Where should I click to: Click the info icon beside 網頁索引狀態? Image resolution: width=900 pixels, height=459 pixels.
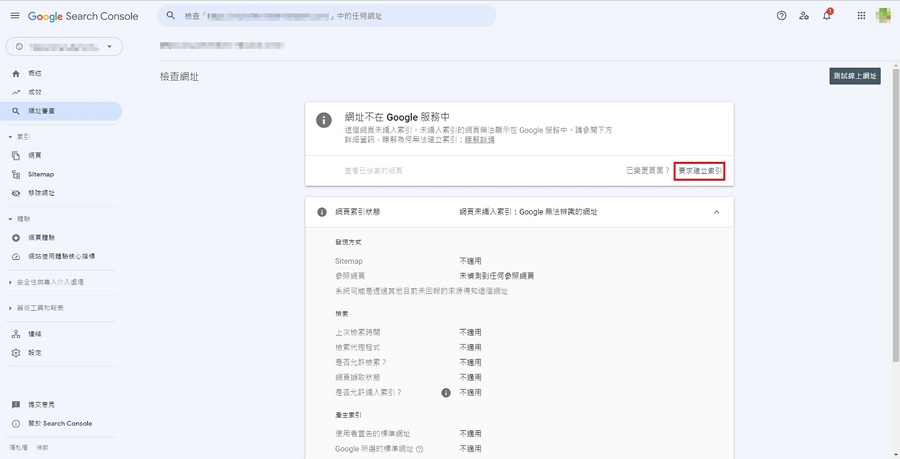(x=322, y=212)
